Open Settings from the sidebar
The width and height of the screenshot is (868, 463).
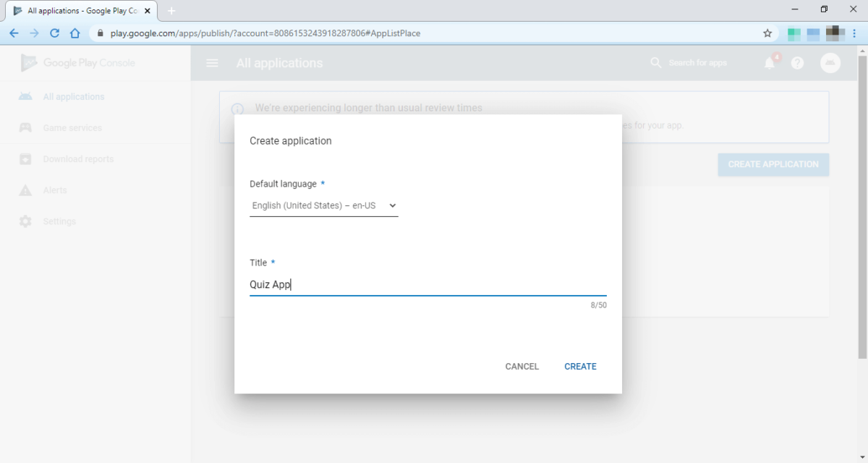(61, 221)
